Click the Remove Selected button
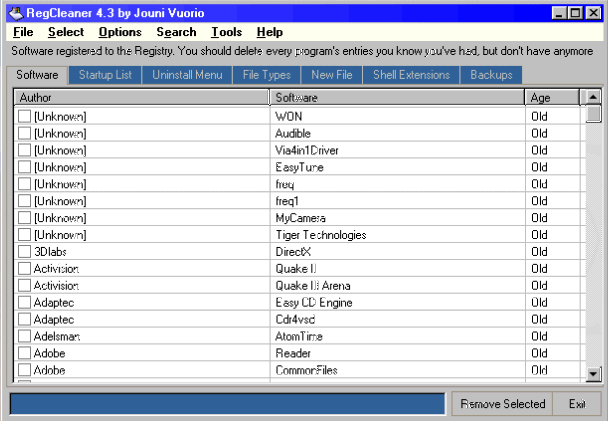 503,404
